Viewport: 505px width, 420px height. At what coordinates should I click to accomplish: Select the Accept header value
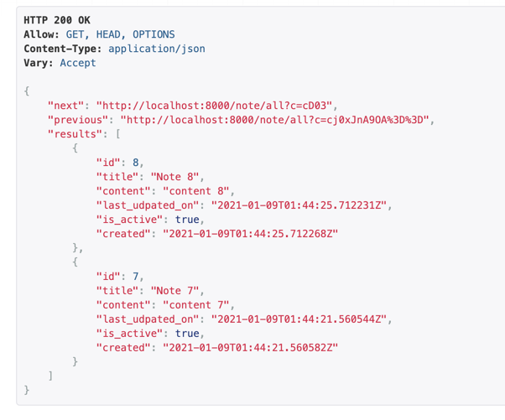point(77,63)
